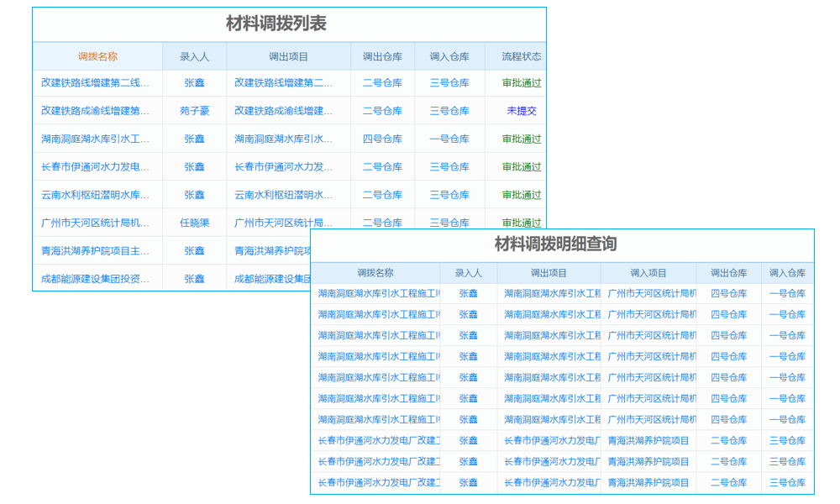Screen dimensions: 840x504
Task: Select entry person 任晓渠
Action: 193,223
